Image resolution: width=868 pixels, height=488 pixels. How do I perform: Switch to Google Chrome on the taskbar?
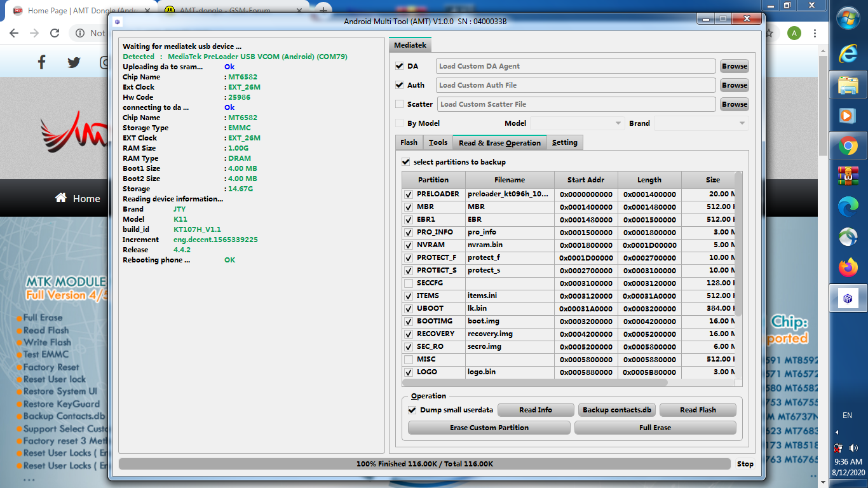pos(848,146)
